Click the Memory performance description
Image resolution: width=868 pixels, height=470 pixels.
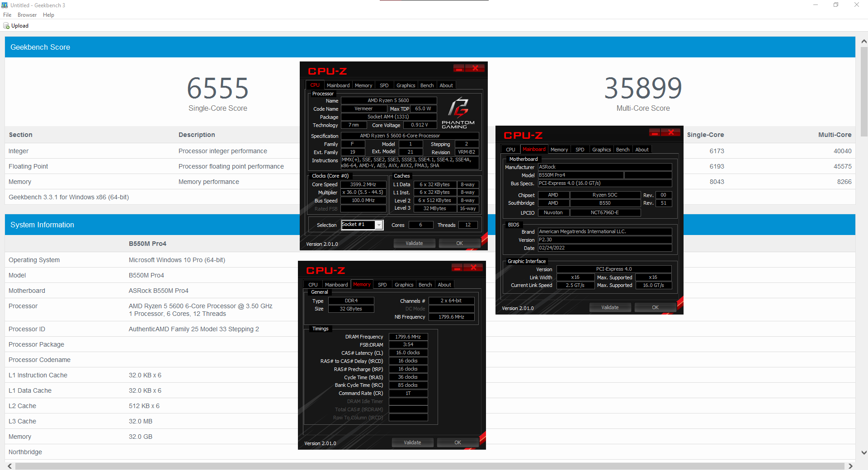tap(209, 182)
